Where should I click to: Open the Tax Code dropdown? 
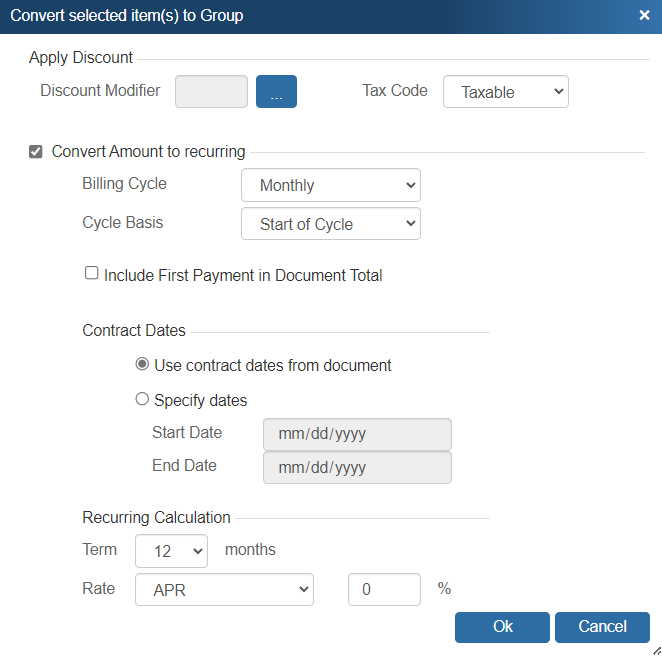tap(505, 92)
